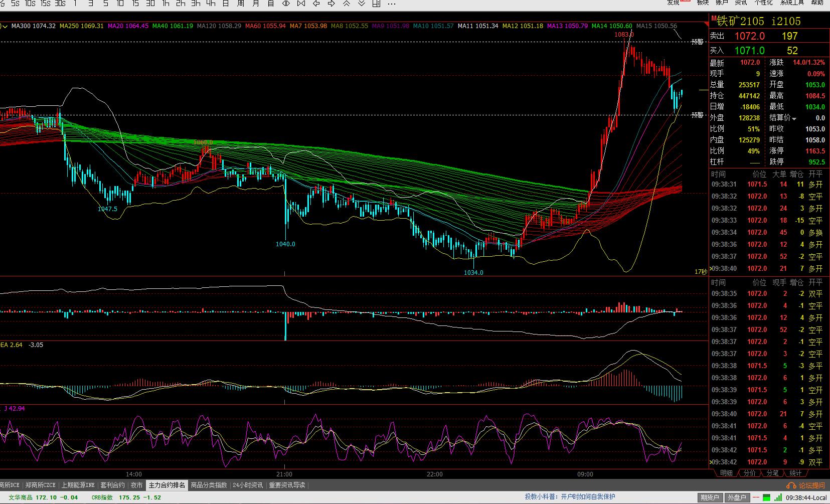Click the expand chart horizontally icon
Screen dimensions: 830x504
point(286,3)
